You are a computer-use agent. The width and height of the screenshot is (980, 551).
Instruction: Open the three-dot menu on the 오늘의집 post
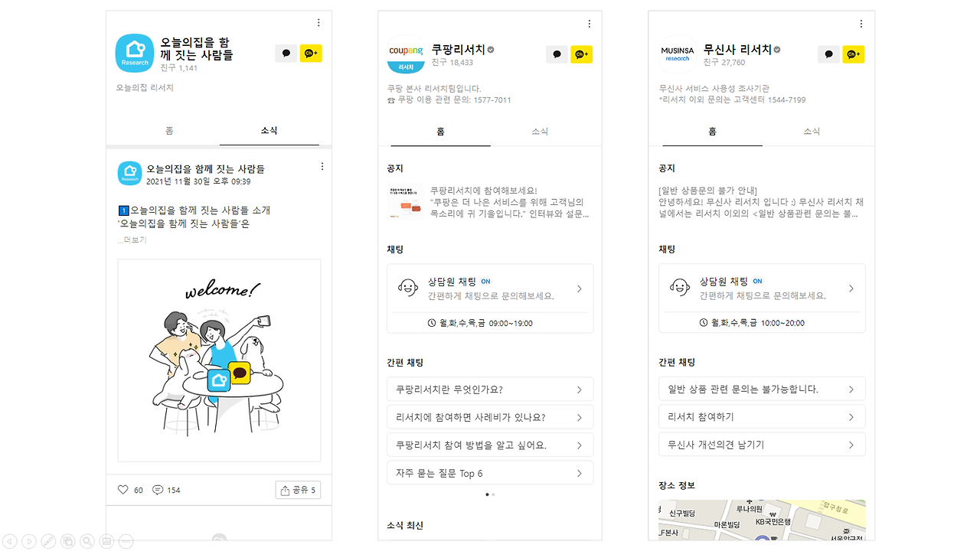point(322,167)
